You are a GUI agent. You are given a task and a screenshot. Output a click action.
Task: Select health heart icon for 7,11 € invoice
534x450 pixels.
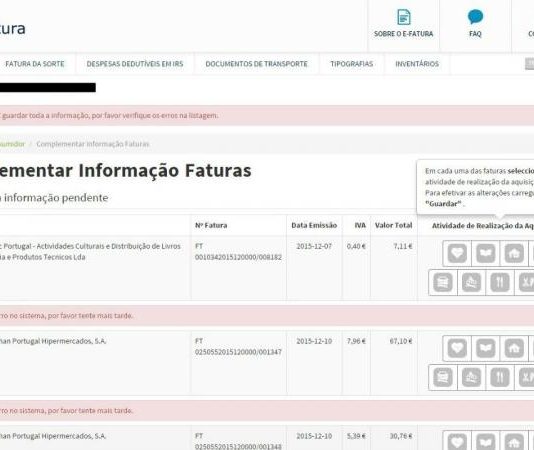(x=457, y=253)
